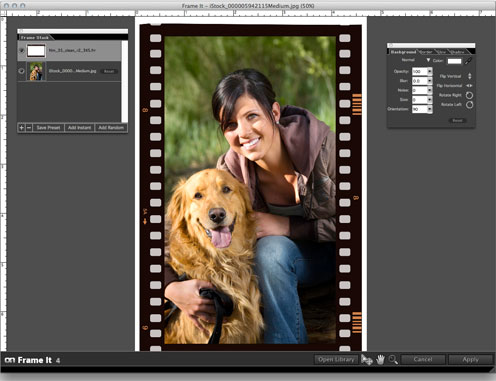Image resolution: width=496 pixels, height=381 pixels.
Task: Select the Move tool in bottom toolbar
Action: tap(367, 360)
